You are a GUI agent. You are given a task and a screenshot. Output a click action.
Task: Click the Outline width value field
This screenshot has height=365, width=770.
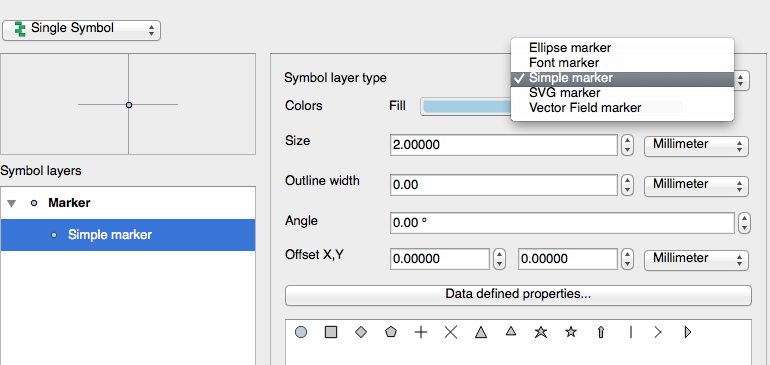pyautogui.click(x=504, y=185)
